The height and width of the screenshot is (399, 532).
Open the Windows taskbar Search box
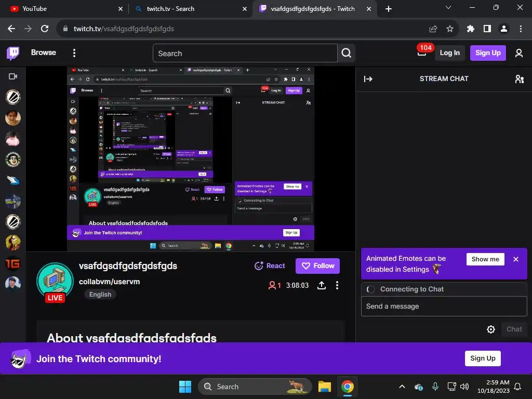(255, 387)
